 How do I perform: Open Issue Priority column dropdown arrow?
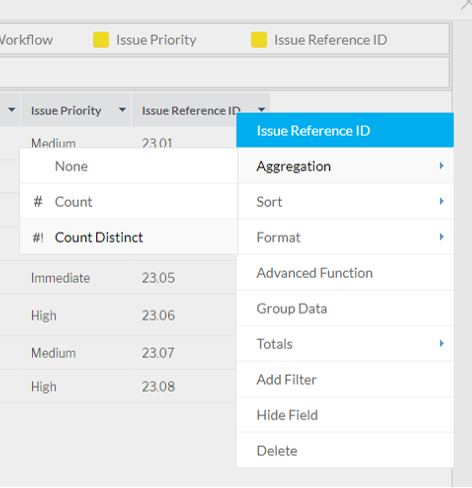tap(122, 110)
